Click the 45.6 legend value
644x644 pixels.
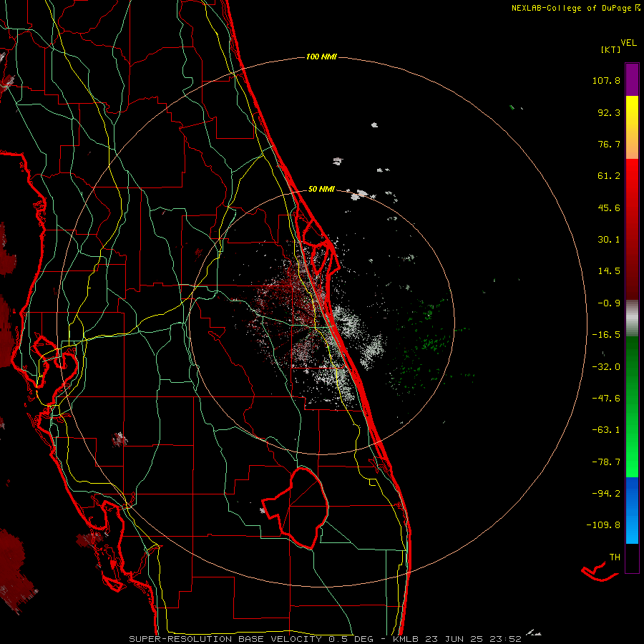pos(609,208)
